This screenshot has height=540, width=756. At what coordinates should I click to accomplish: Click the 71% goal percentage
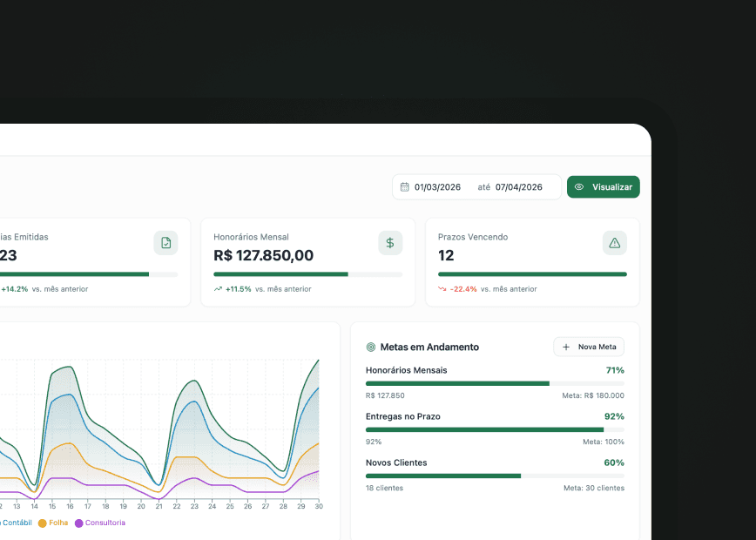tap(615, 370)
